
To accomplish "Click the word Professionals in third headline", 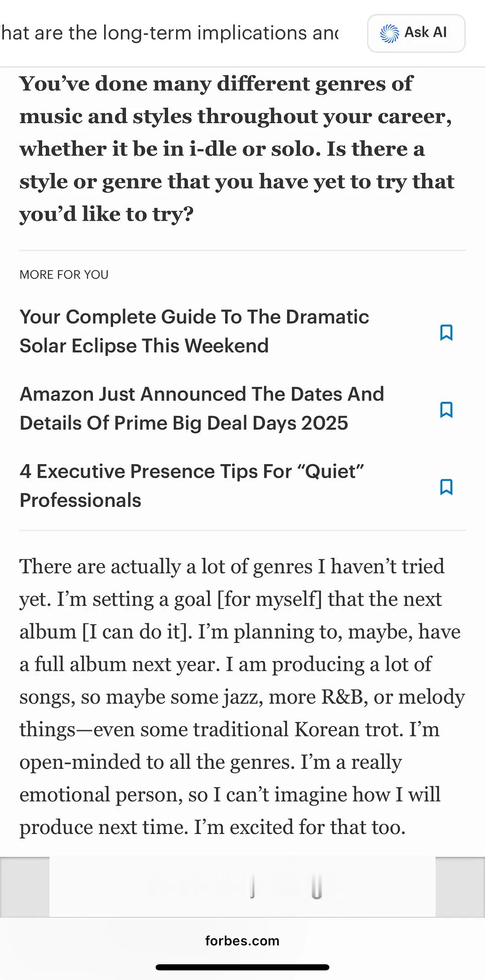I will [80, 500].
